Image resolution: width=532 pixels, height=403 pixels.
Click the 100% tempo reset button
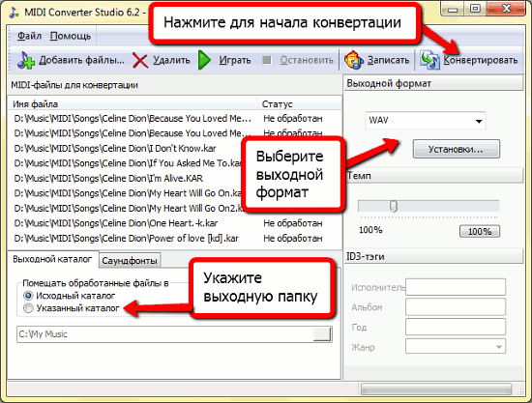pos(480,232)
